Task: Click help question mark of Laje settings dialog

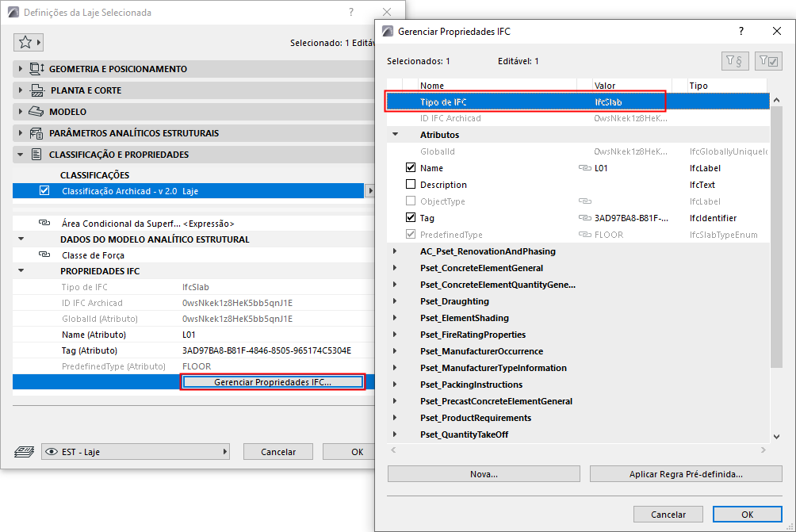Action: pos(351,12)
